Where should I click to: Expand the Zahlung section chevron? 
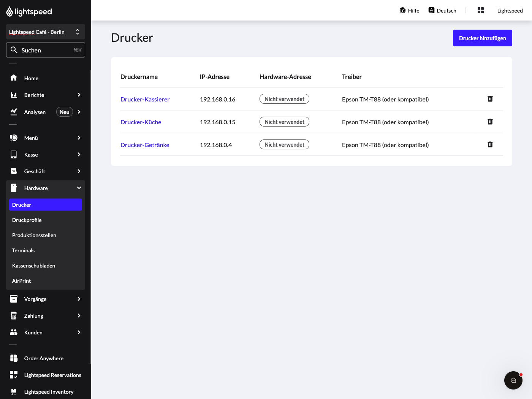pyautogui.click(x=79, y=315)
